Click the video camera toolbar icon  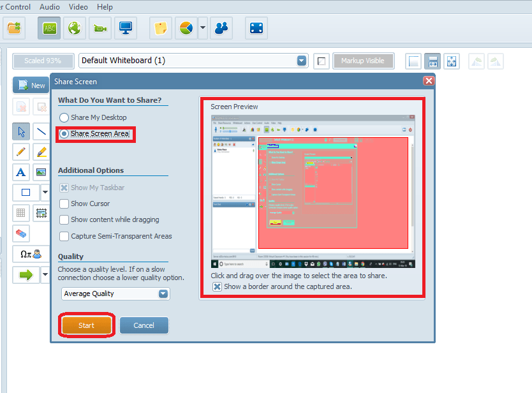click(x=100, y=28)
